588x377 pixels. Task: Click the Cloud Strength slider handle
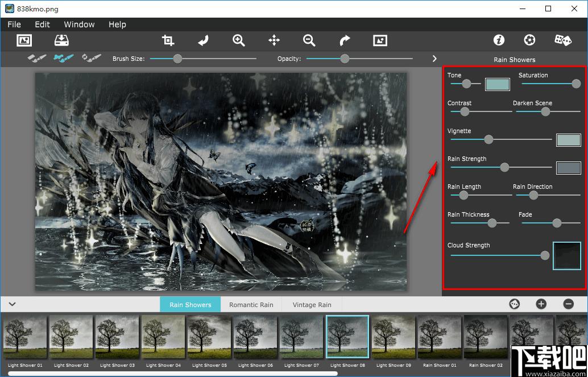pyautogui.click(x=545, y=255)
